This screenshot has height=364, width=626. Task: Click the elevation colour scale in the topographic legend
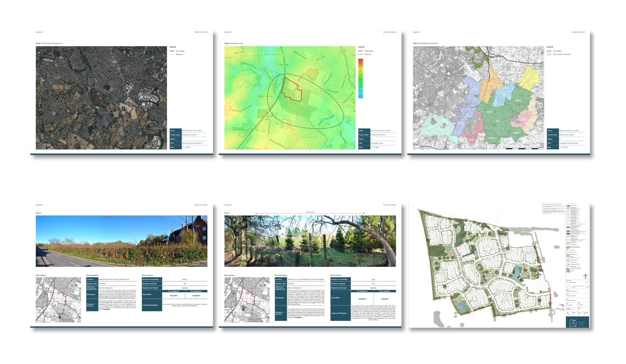coord(361,79)
